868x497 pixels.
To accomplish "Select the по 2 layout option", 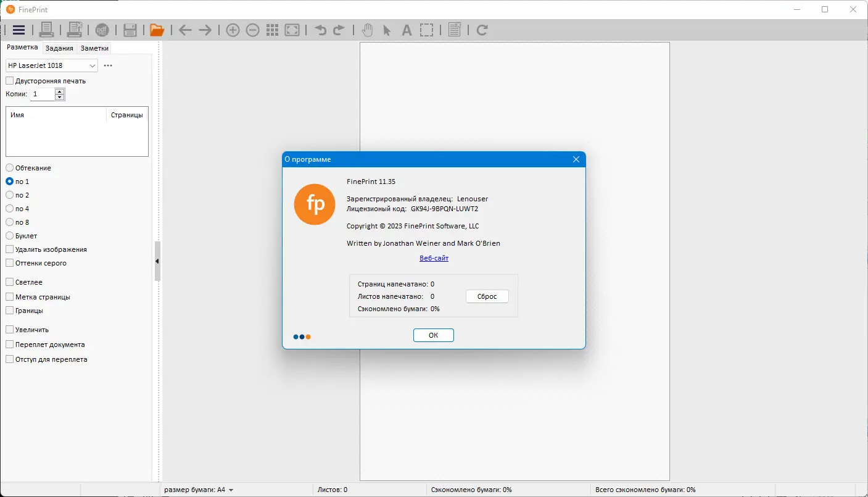I will click(x=10, y=195).
